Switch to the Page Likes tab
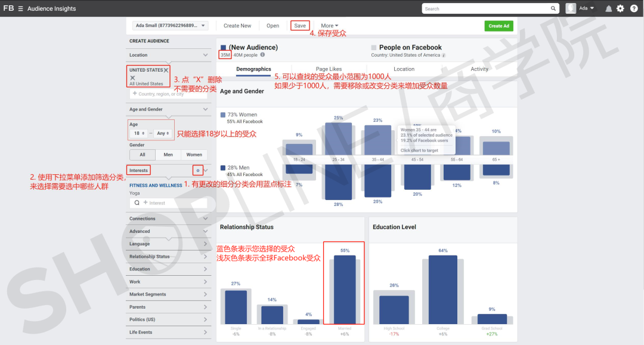Screen dimensions: 644x345 329,69
